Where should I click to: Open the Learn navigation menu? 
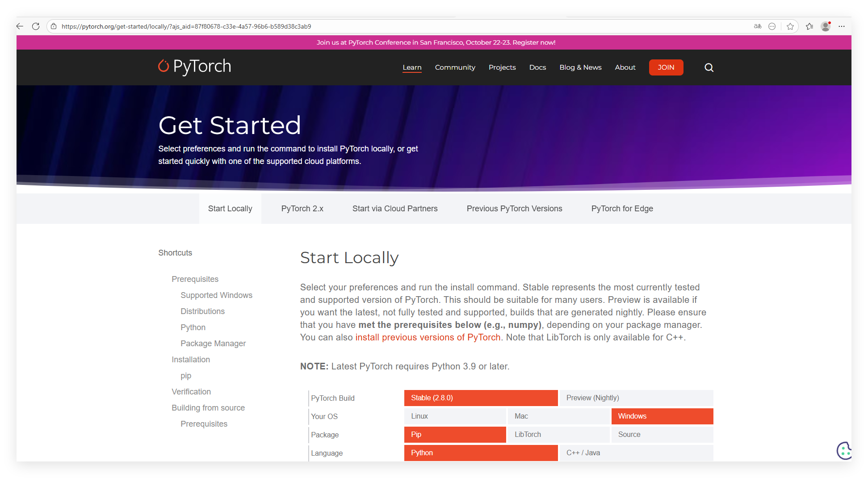click(412, 67)
